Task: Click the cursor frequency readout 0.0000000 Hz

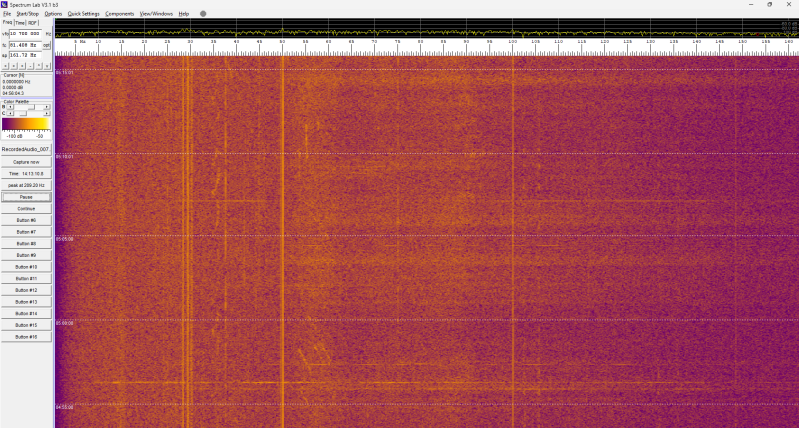Action: point(17,82)
